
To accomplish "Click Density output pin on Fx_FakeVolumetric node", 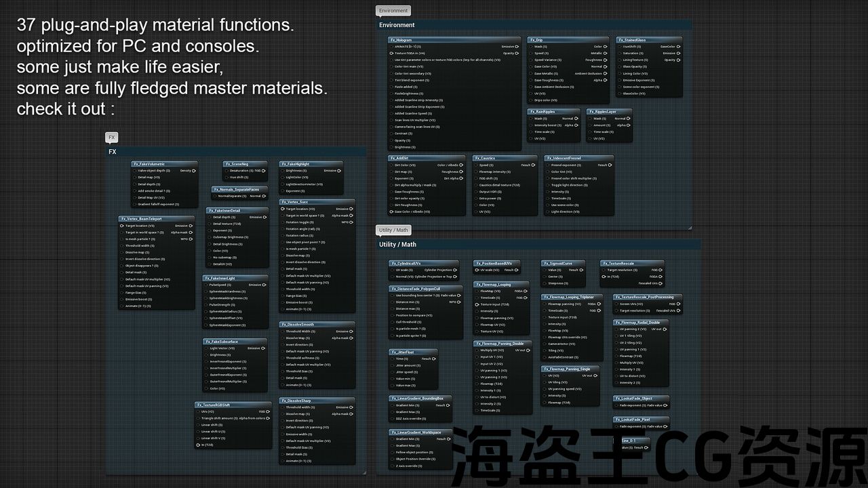I will tap(195, 171).
